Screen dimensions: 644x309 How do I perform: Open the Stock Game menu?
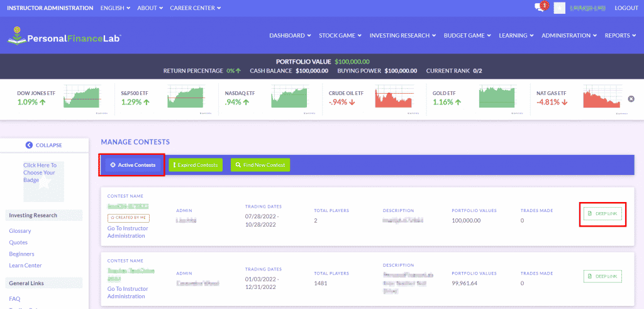[x=340, y=35]
